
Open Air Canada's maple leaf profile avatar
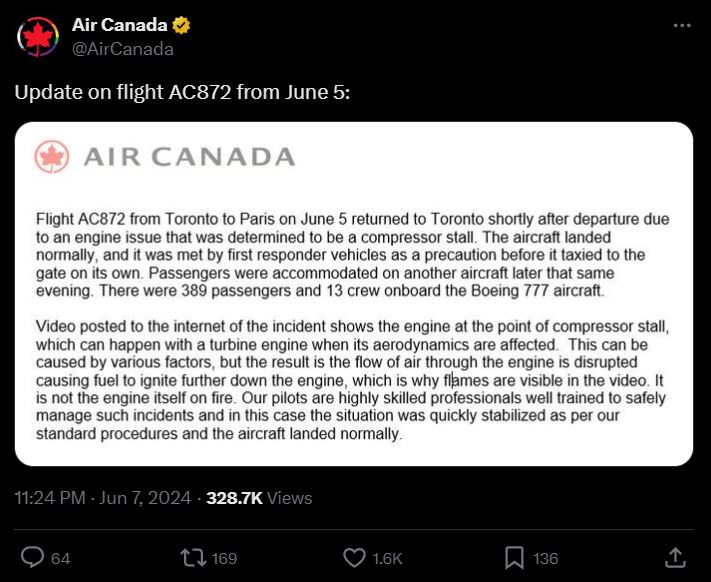point(39,37)
